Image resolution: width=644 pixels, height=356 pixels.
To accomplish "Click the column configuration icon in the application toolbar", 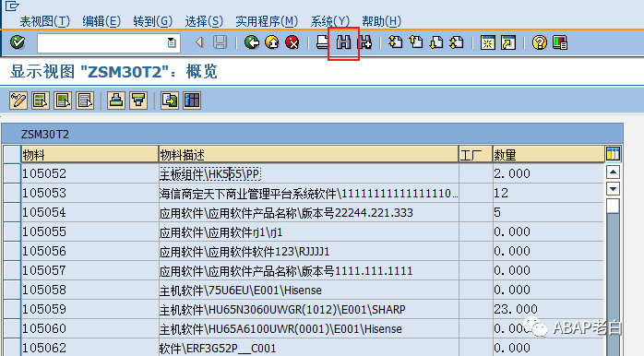I will click(x=192, y=101).
